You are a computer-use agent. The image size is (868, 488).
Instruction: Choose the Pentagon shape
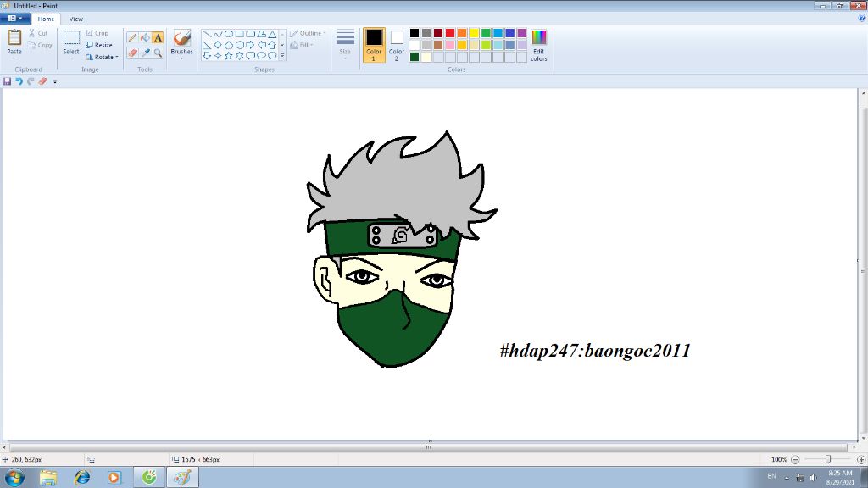tap(229, 45)
